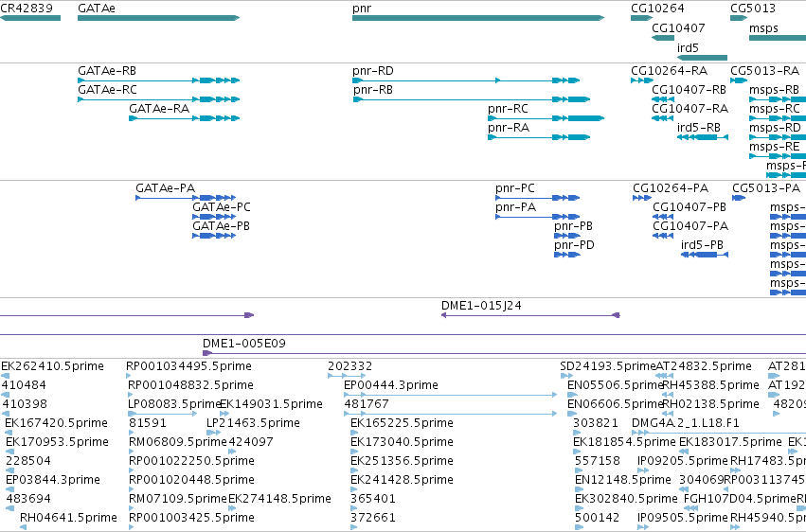Select transcript GATAe-RC
The width and height of the screenshot is (806, 532).
point(158,99)
